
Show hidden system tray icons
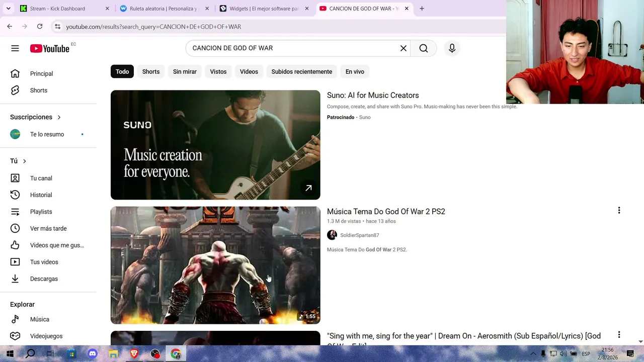pos(533,354)
